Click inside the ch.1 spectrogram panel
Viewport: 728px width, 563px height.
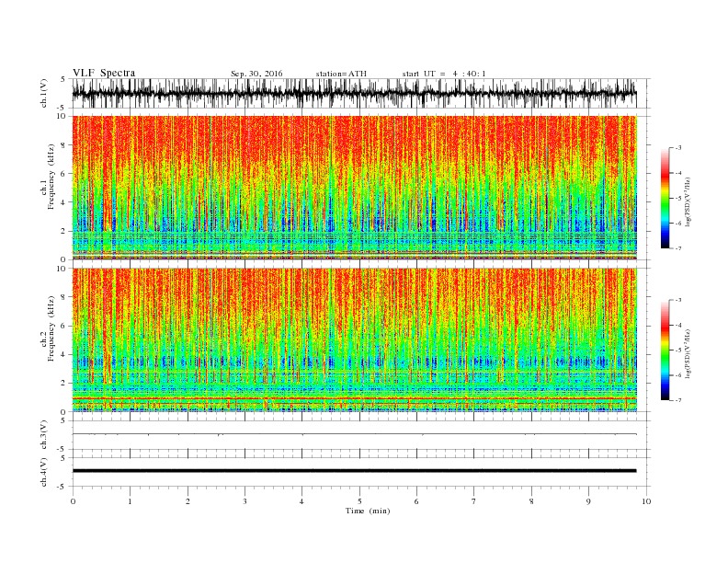coord(354,188)
